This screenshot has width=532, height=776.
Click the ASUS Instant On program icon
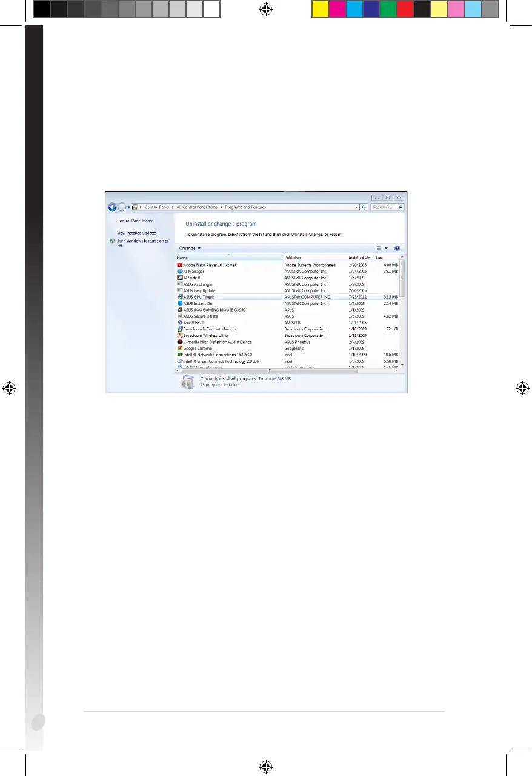click(179, 304)
